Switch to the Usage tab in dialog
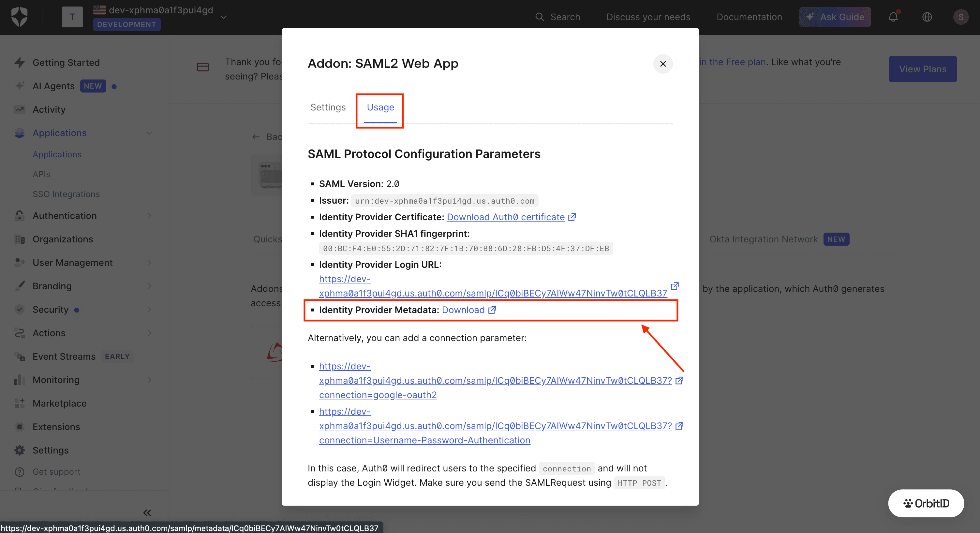Screen dimensions: 980x533 (380, 107)
